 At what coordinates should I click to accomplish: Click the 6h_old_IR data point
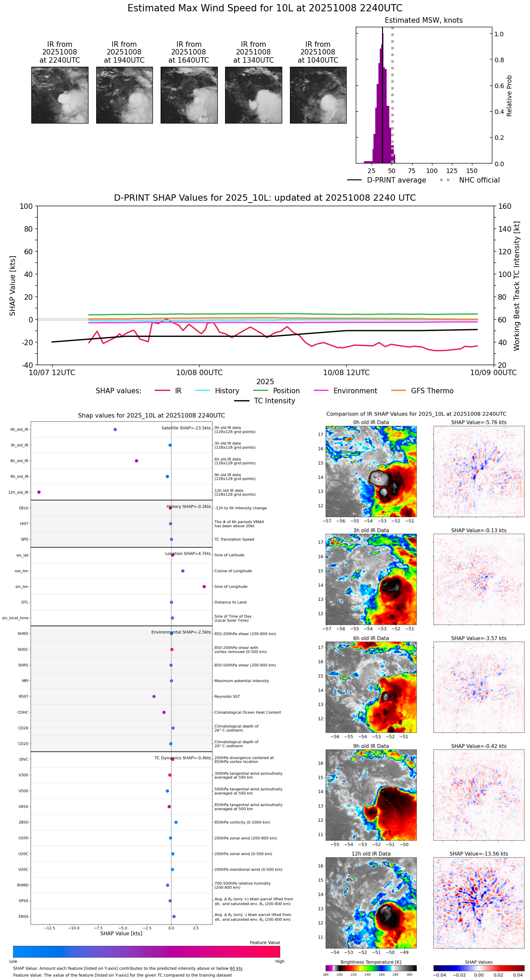coord(137,460)
